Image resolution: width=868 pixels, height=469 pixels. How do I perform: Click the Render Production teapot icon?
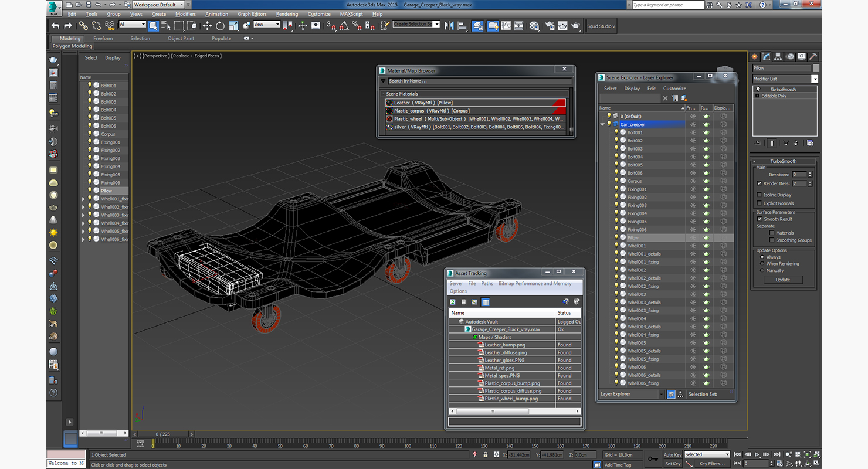pyautogui.click(x=575, y=26)
